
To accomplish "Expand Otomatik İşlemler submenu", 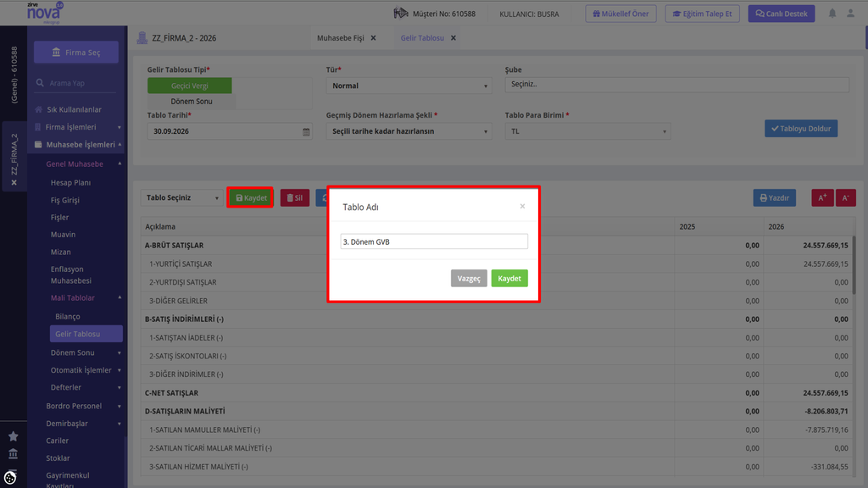I will [86, 370].
